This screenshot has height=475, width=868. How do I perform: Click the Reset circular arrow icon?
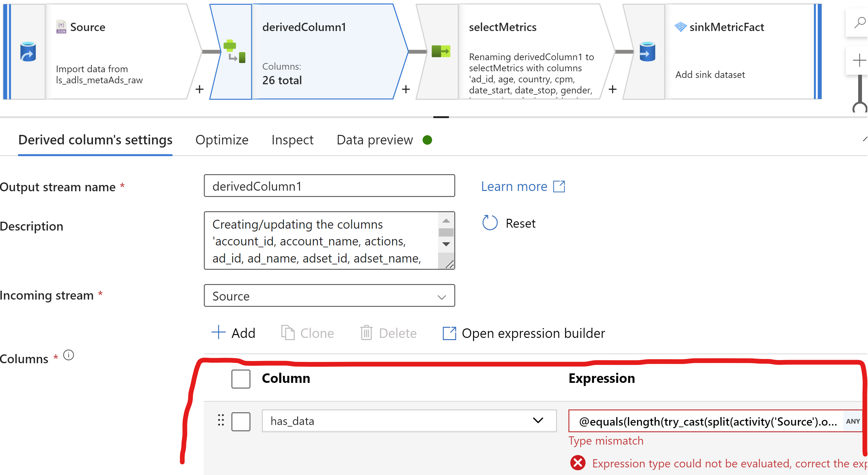489,223
